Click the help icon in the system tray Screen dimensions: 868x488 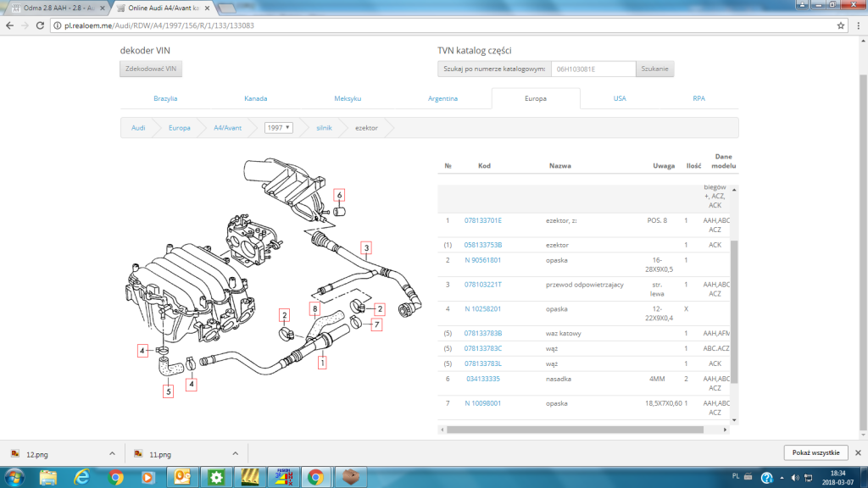(766, 478)
